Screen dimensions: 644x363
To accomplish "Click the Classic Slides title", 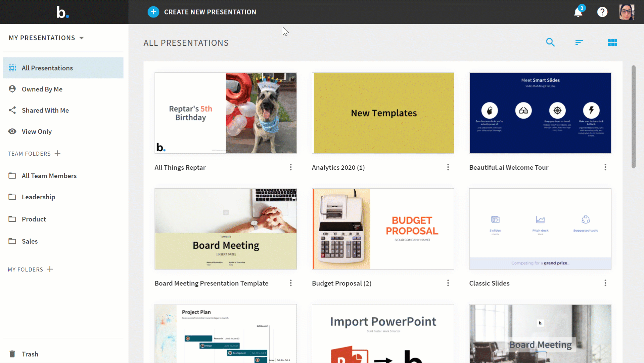I will coord(489,283).
